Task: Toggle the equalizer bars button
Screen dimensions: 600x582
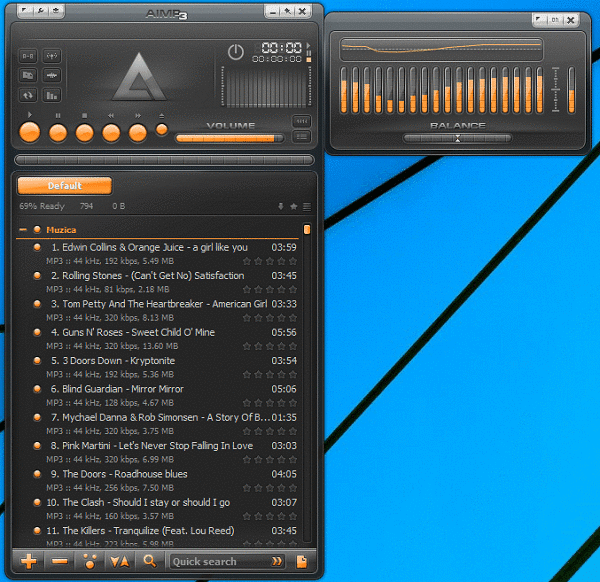Action: [52, 96]
